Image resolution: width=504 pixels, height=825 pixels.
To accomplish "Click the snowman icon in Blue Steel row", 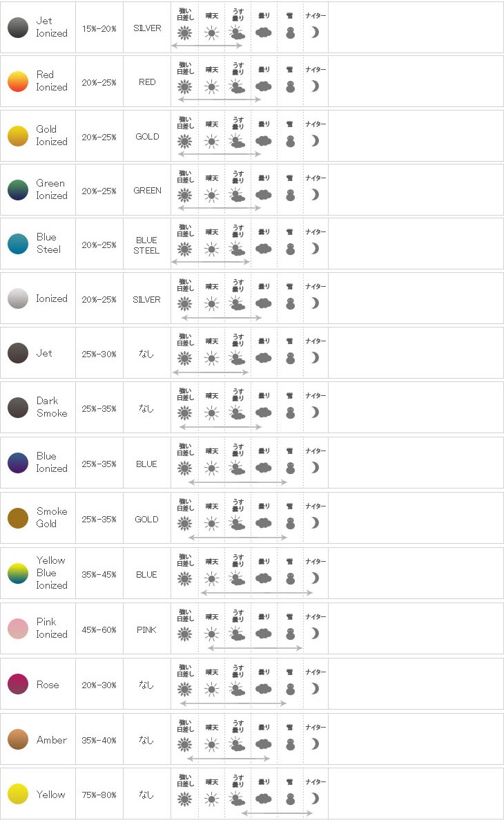I will coord(290,249).
